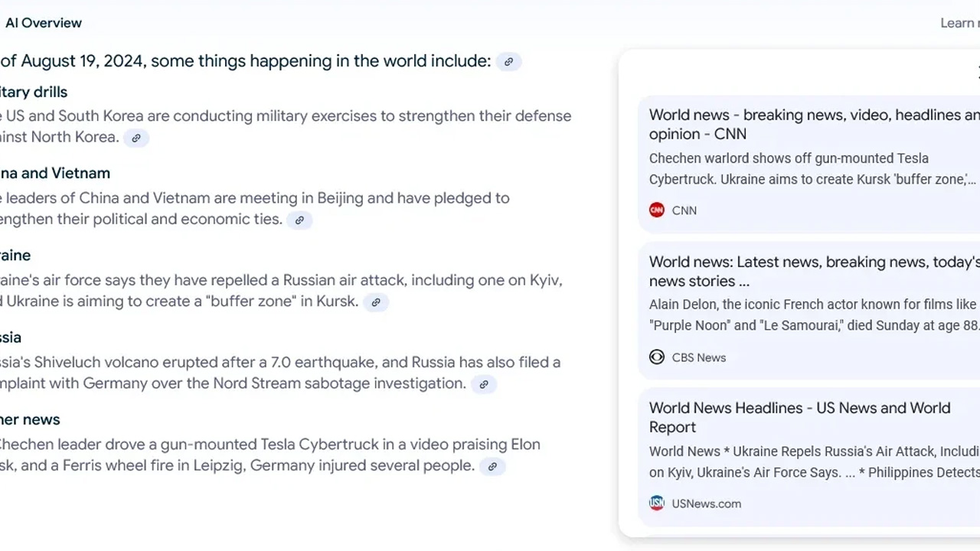This screenshot has width=980, height=551.
Task: Click the Russia section heading
Action: [x=11, y=337]
